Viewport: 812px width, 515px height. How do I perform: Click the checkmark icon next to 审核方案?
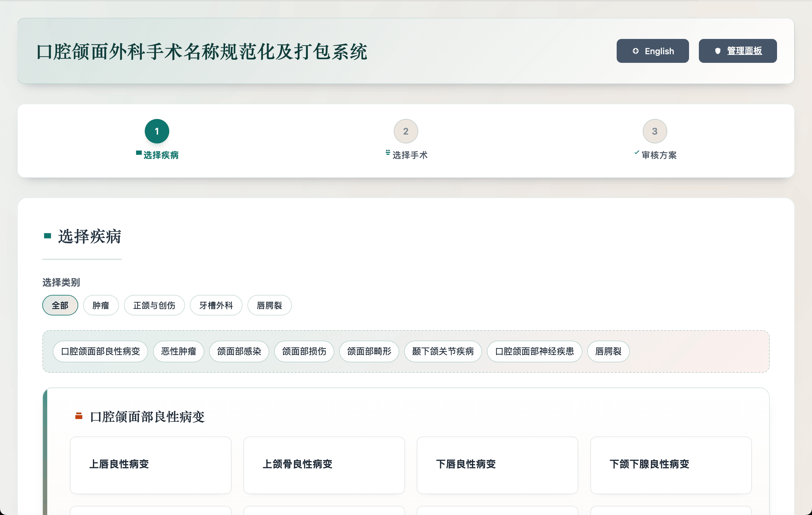click(x=636, y=153)
